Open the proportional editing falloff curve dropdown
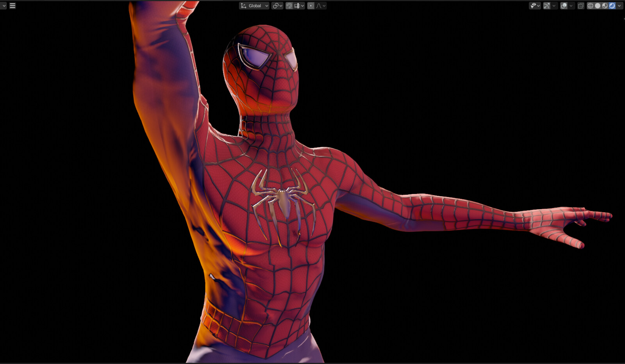Screen dimensions: 625x364 (321, 6)
